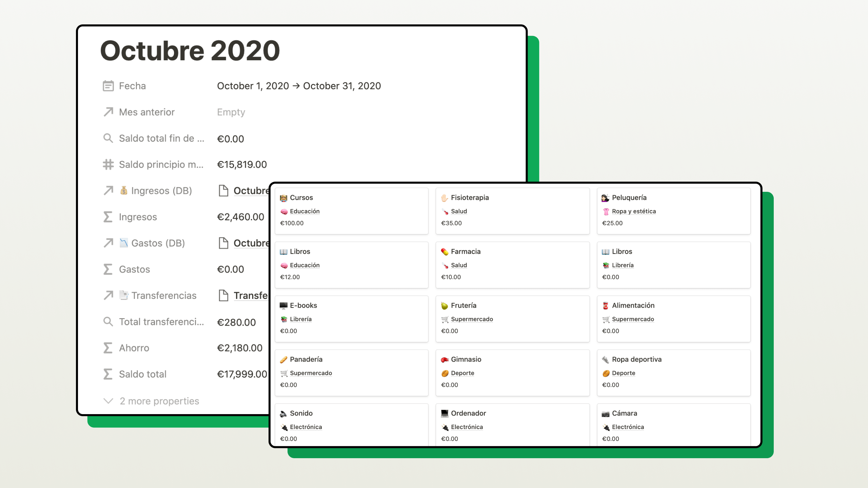Open the Fisioterapia expense card
The height and width of the screenshot is (488, 868).
click(470, 198)
